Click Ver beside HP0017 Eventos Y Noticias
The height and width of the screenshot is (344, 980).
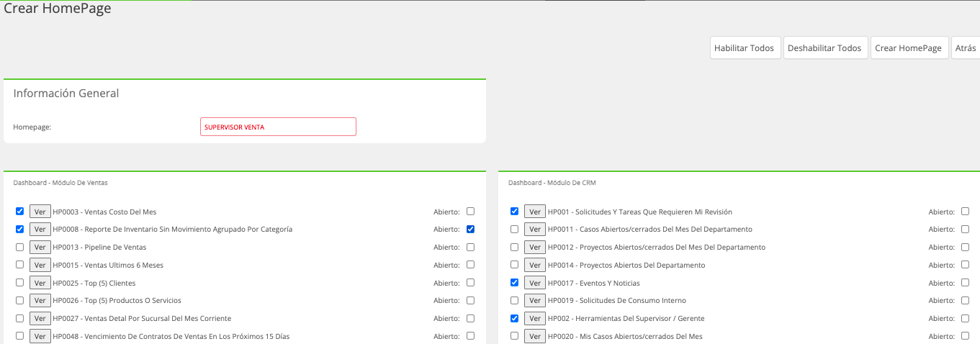(x=535, y=283)
